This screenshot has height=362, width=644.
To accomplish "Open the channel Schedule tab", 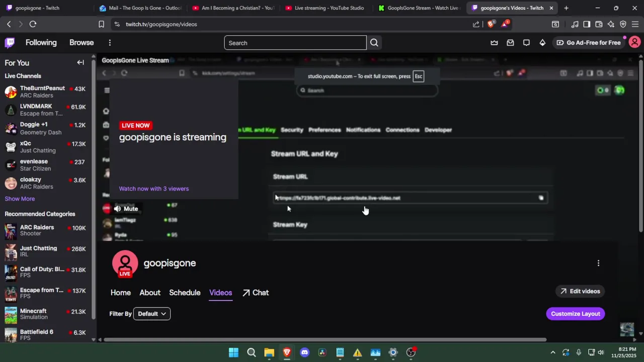I will 185,293.
